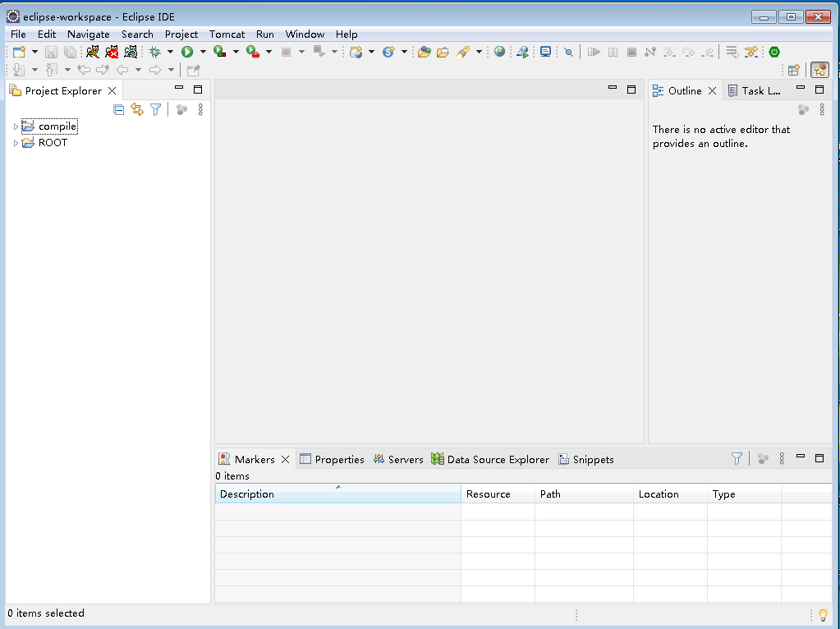
Task: Click the New wizard toolbar icon
Action: [x=19, y=52]
